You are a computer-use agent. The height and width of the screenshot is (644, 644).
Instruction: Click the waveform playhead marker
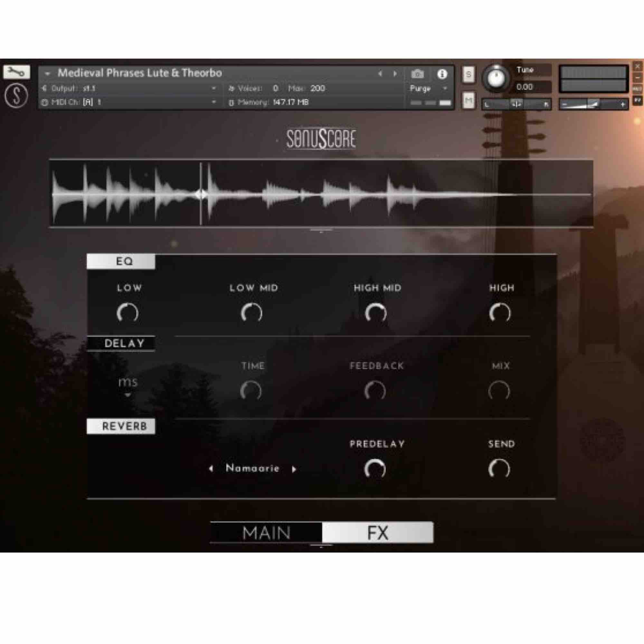coord(201,194)
